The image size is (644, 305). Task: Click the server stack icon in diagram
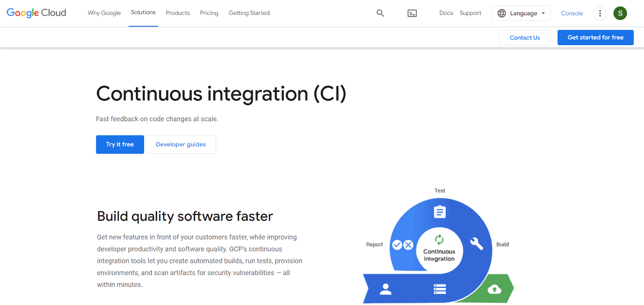440,289
